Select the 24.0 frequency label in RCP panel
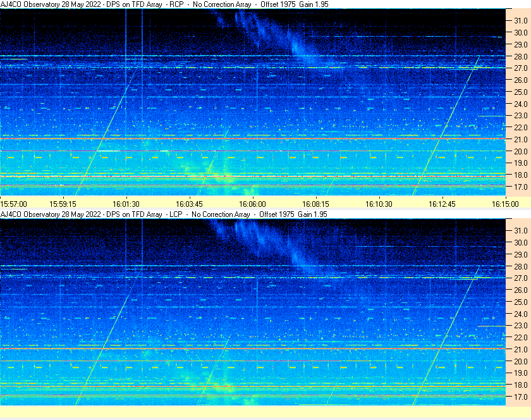531x420 pixels. coord(520,104)
